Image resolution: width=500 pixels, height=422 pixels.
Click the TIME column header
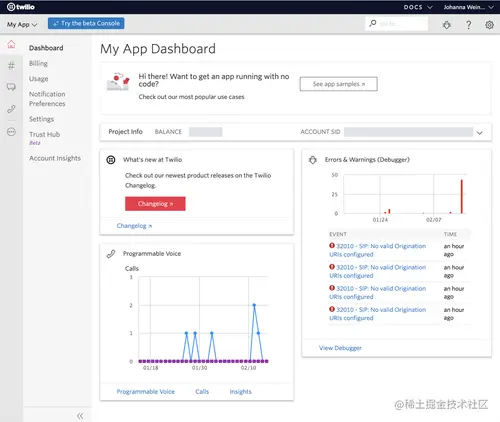click(x=450, y=234)
